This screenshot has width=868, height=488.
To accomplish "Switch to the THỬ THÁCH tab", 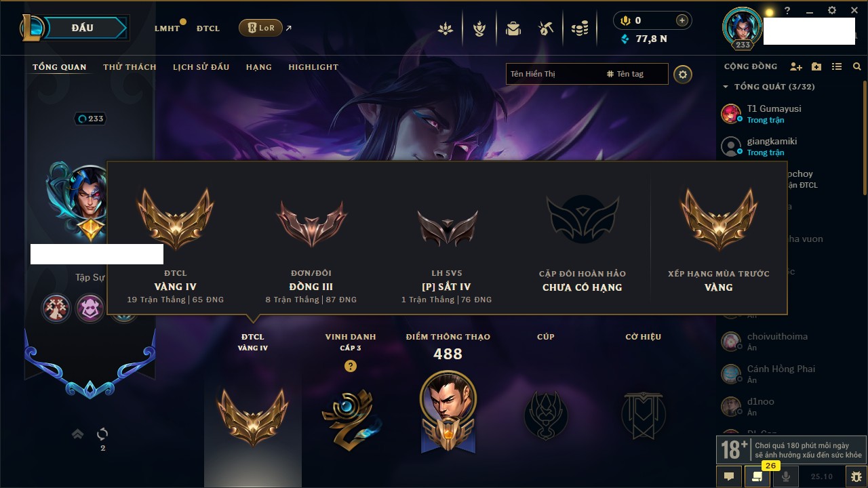I will [x=130, y=67].
